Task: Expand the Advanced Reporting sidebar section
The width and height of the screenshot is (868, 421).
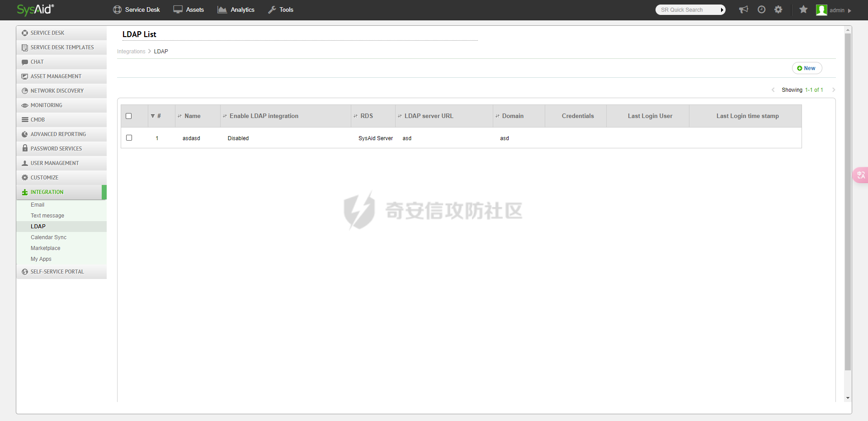Action: [61, 134]
